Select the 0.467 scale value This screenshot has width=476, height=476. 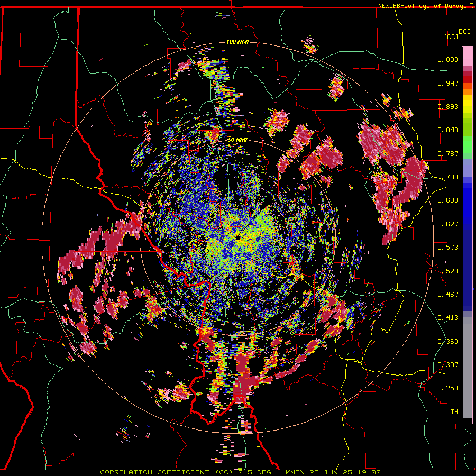[448, 294]
